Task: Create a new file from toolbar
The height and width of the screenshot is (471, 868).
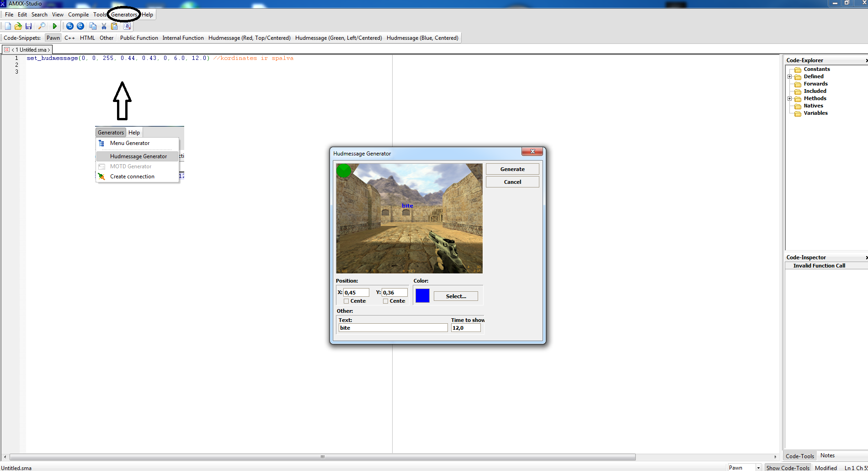Action: [x=8, y=27]
